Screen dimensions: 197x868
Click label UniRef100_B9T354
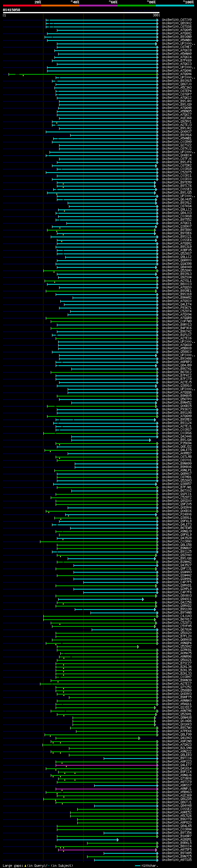177,833
